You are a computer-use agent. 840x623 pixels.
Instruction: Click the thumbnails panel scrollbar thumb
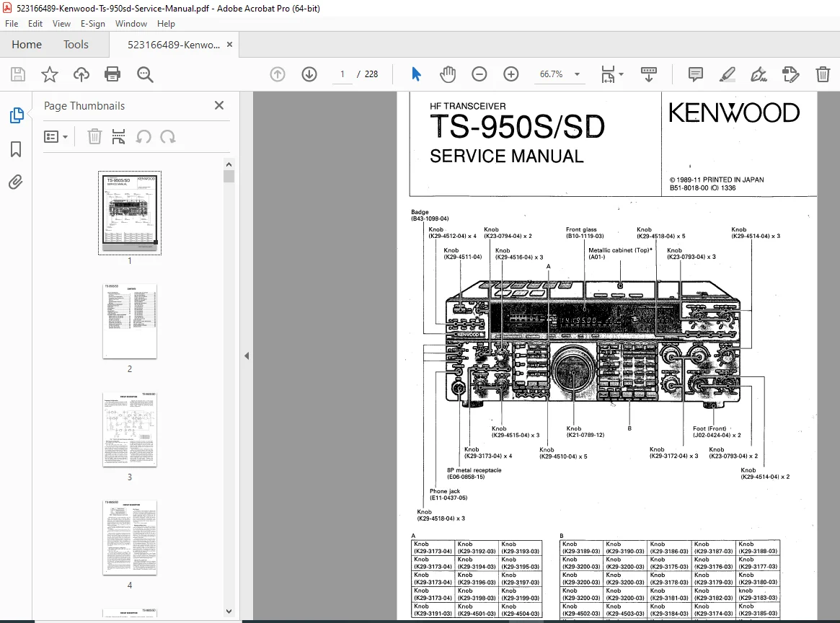(229, 177)
